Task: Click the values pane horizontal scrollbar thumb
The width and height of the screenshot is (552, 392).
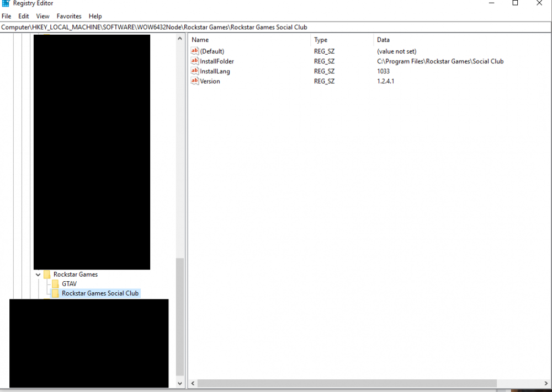Action: [347, 383]
